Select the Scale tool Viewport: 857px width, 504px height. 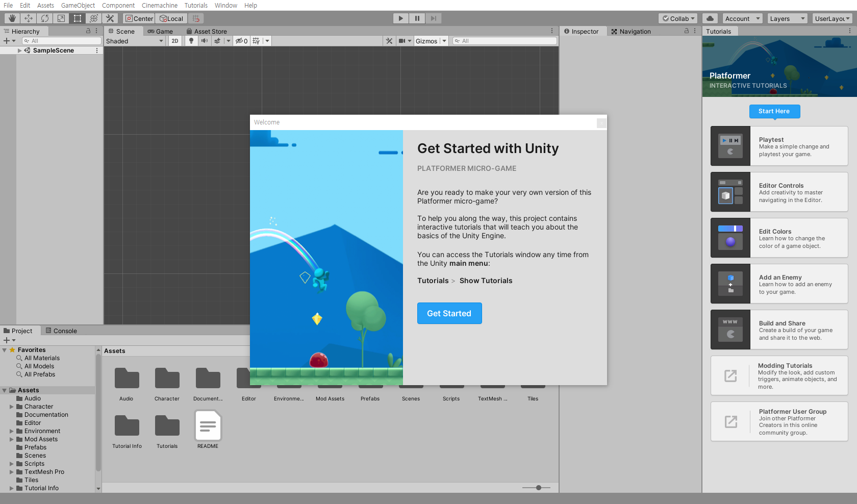(61, 18)
